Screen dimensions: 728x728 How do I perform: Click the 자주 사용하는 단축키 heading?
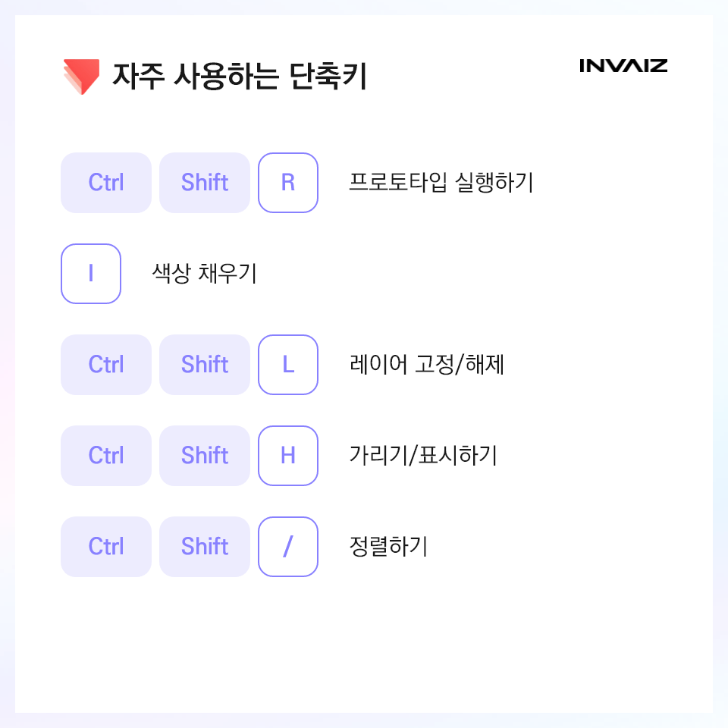point(240,76)
